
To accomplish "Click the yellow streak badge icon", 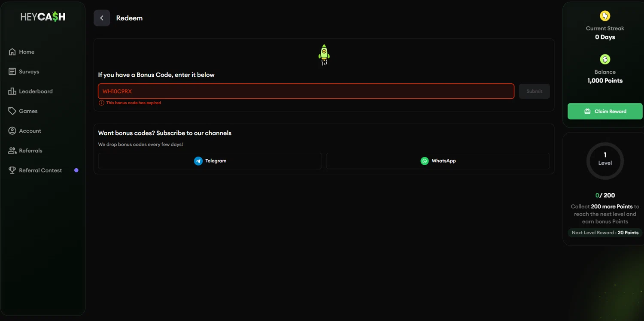I will tap(605, 16).
